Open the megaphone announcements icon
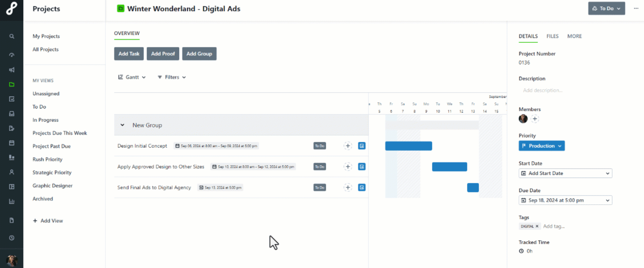 [x=12, y=70]
